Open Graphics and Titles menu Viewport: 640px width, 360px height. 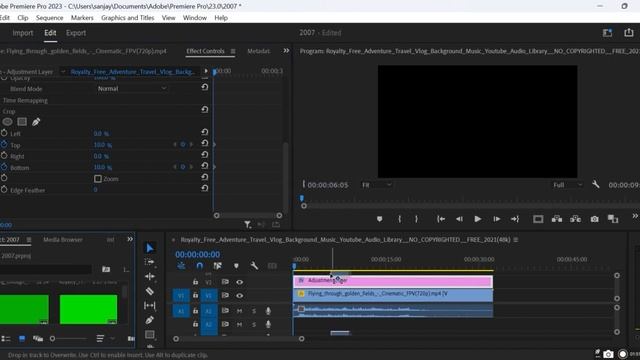pos(128,18)
